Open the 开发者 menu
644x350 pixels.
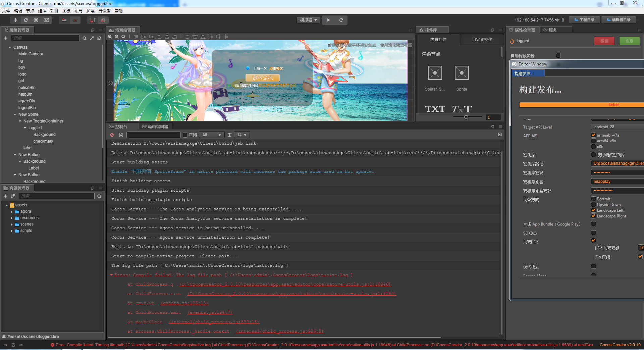(x=104, y=11)
